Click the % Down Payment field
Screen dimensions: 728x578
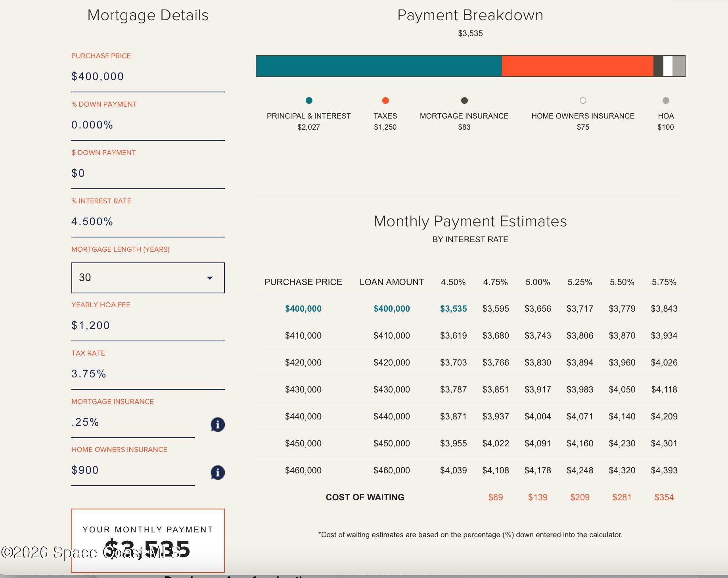pos(148,125)
